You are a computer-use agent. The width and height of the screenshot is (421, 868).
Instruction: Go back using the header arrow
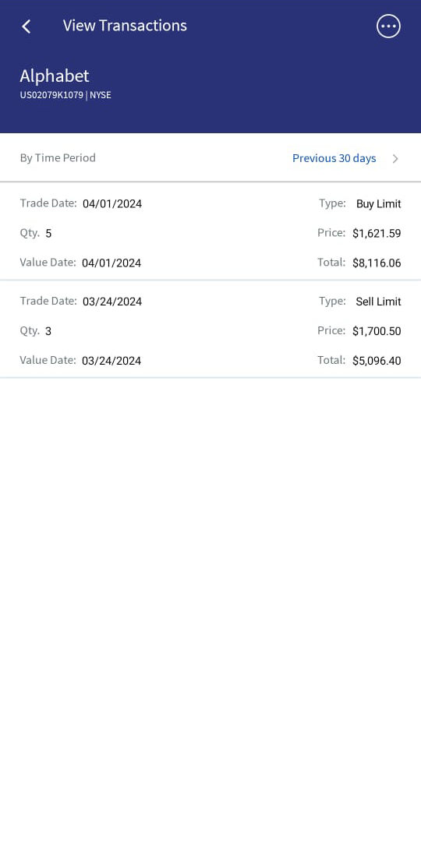click(x=26, y=26)
